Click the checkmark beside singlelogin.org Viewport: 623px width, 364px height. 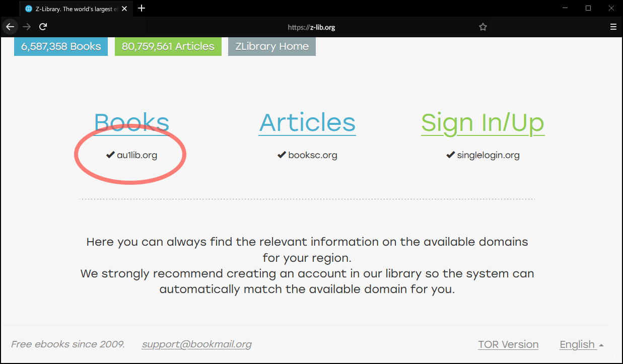click(451, 155)
